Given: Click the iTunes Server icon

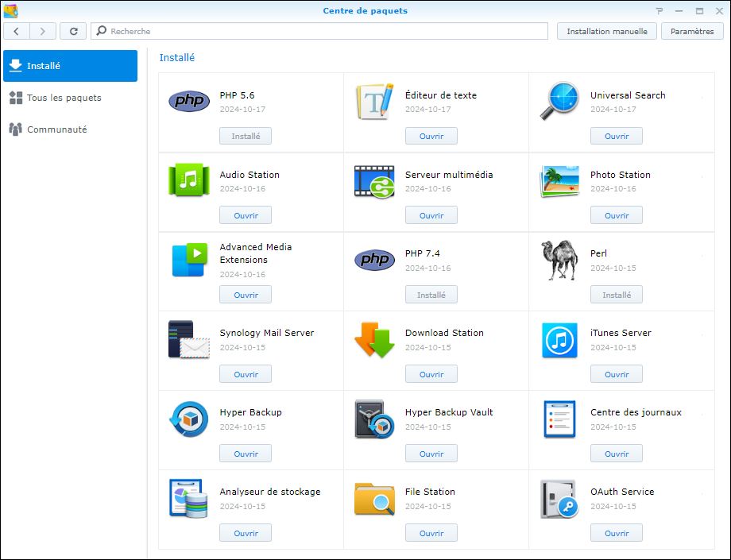Looking at the screenshot, I should pos(559,340).
